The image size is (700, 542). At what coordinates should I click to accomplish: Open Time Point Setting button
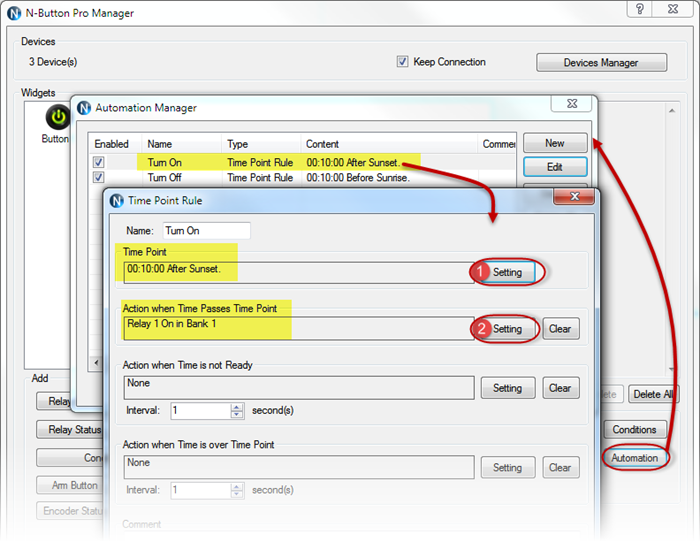[x=507, y=272]
